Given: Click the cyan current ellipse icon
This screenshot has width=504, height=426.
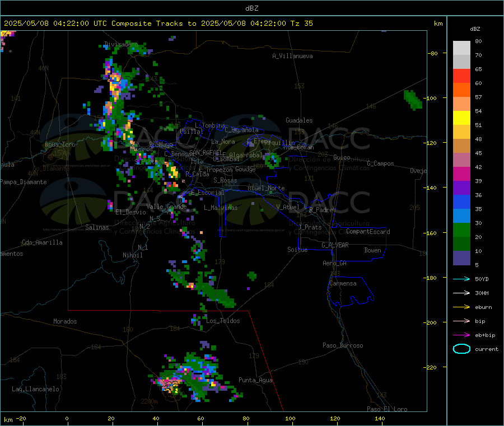Looking at the screenshot, I should [x=461, y=349].
